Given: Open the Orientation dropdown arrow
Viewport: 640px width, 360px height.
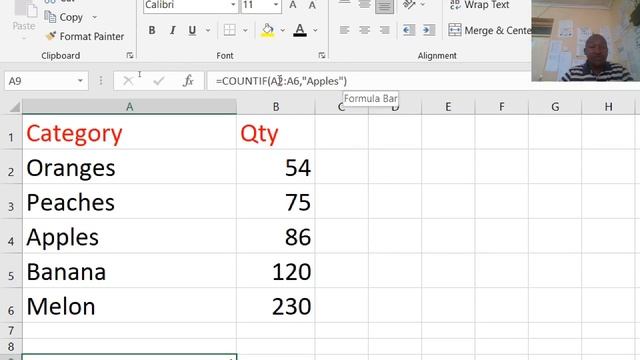Looking at the screenshot, I should coord(423,5).
